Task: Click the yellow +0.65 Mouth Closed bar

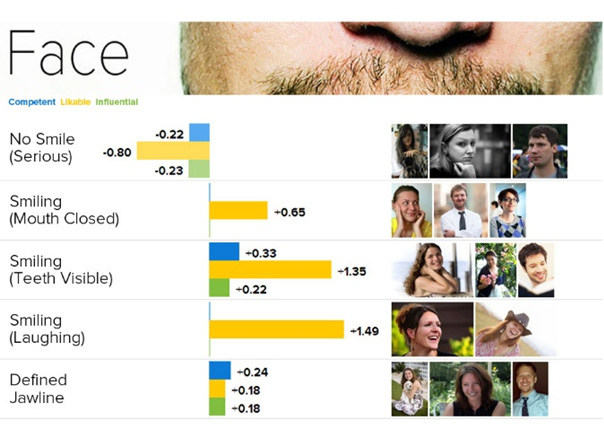Action: point(238,210)
